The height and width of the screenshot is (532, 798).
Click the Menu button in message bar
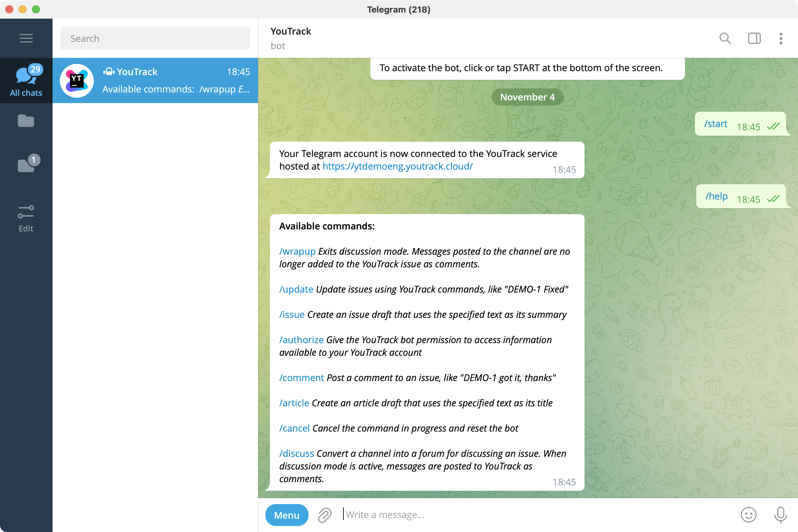287,514
